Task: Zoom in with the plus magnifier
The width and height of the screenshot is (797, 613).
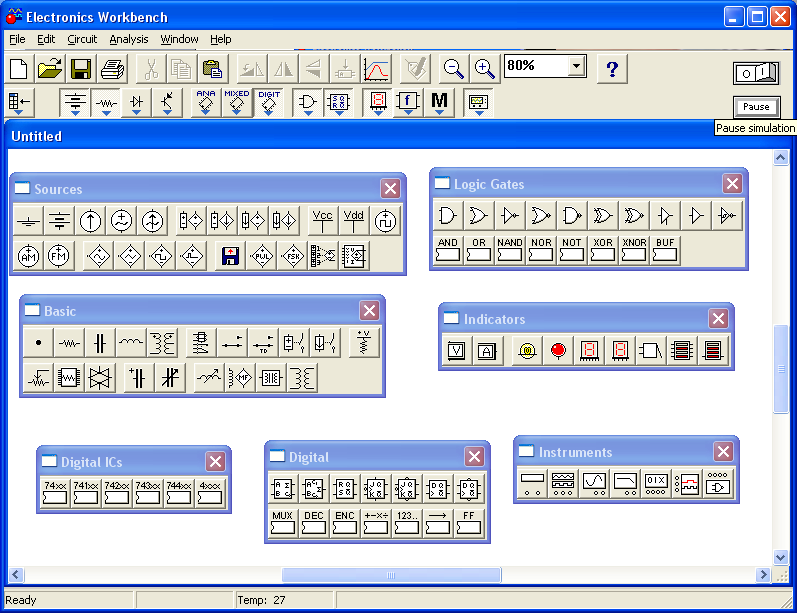Action: click(x=484, y=69)
